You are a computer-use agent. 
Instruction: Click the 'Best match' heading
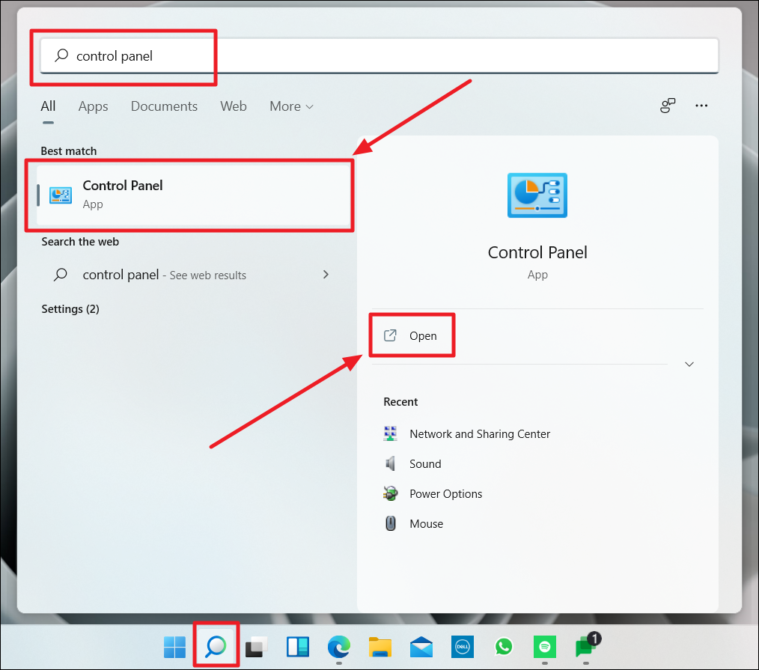(69, 151)
